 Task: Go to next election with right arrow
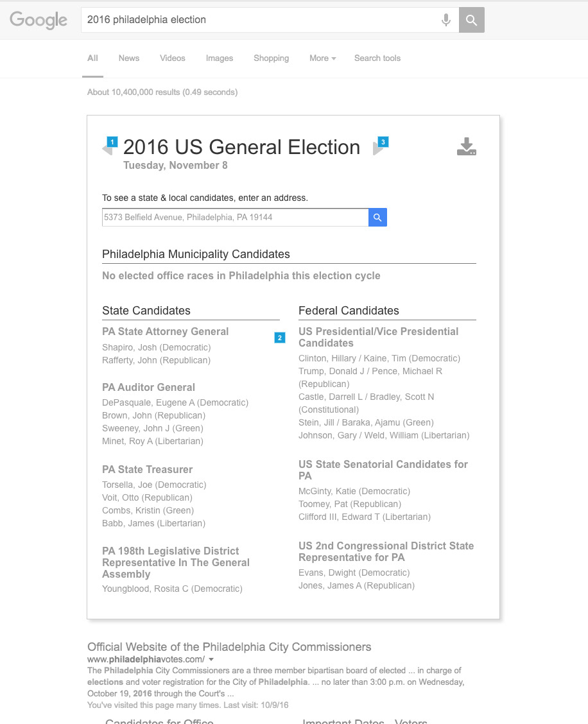click(x=378, y=149)
